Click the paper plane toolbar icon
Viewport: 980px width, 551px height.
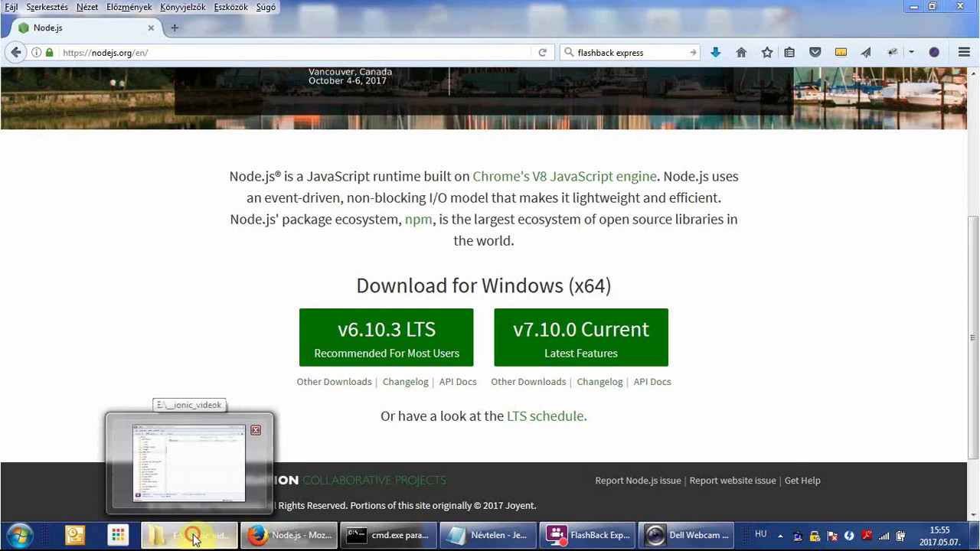pyautogui.click(x=866, y=53)
